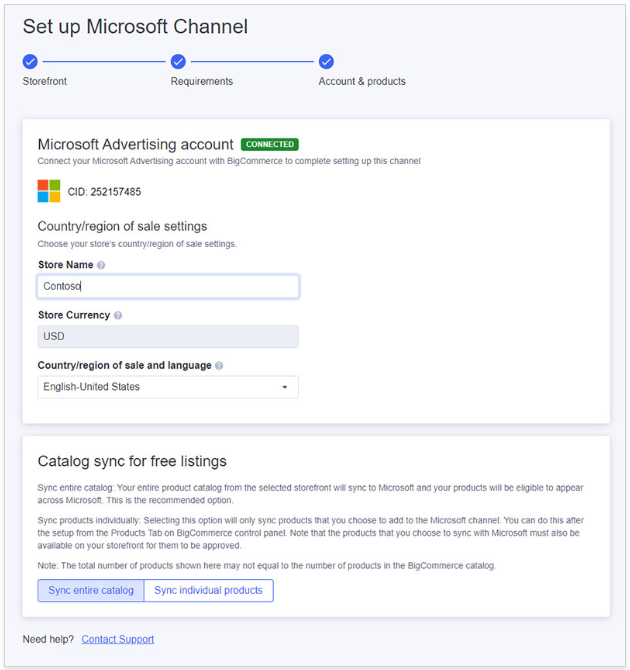Go to the Storefront step label
Screen dimensions: 630x670
(45, 81)
